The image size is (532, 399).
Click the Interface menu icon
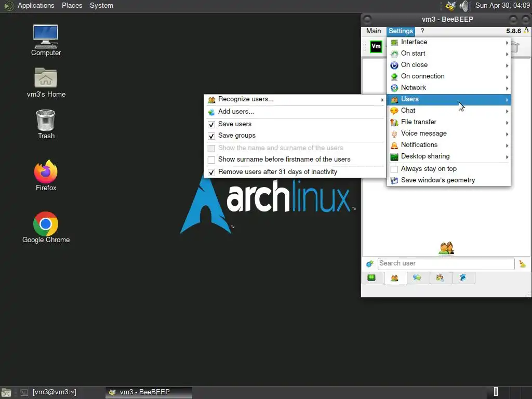[394, 43]
